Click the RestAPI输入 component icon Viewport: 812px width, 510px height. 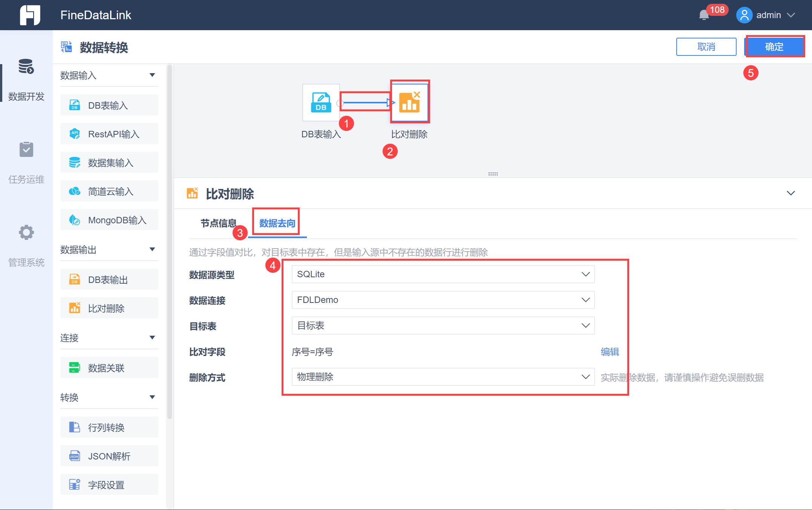pyautogui.click(x=75, y=134)
